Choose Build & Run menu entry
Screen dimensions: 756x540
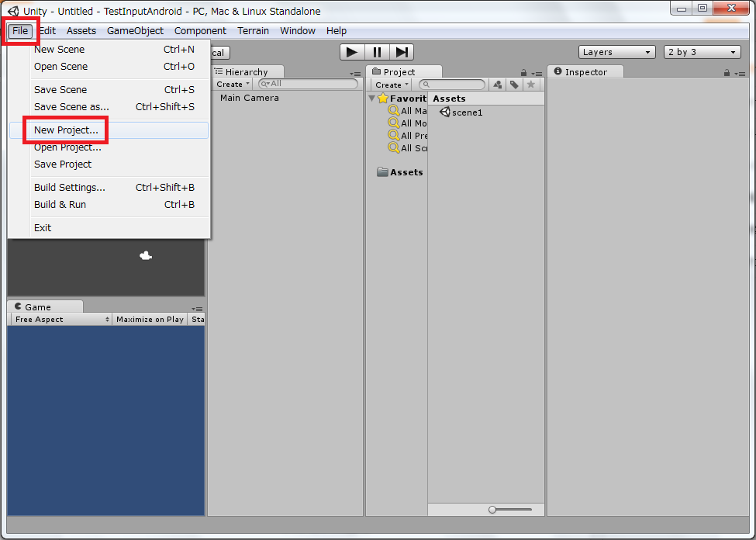coord(109,205)
